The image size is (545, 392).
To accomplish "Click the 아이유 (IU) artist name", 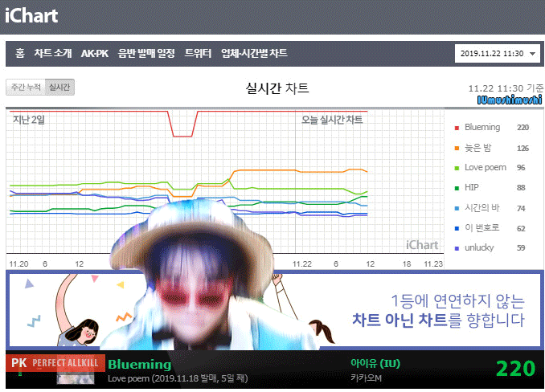I will pyautogui.click(x=375, y=364).
